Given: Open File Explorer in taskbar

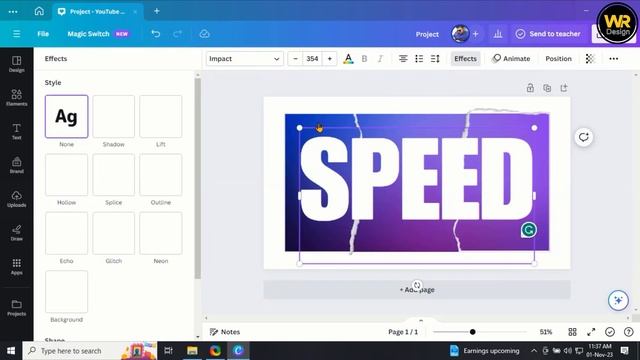Looking at the screenshot, I should [192, 351].
